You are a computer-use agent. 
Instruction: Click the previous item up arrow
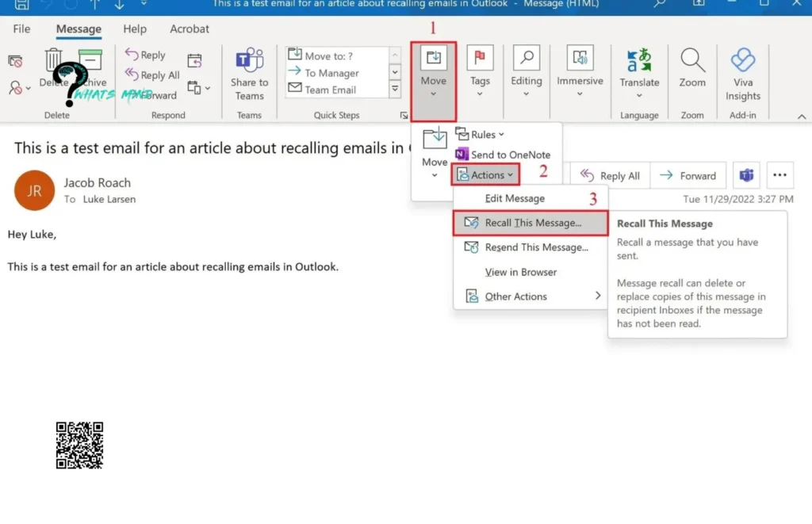(x=94, y=5)
